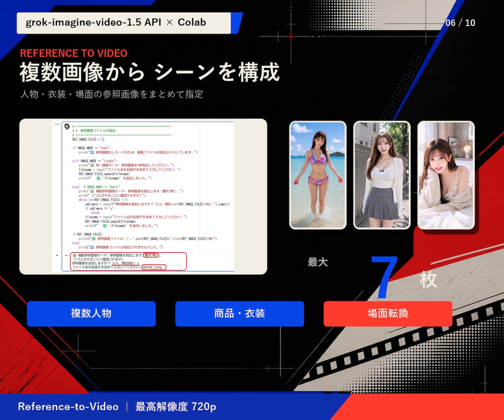Image resolution: width=504 pixels, height=420 pixels.
Task: Click the 'while len(REF_IMAGE_FILES) < 7:' line
Action: pos(103,200)
